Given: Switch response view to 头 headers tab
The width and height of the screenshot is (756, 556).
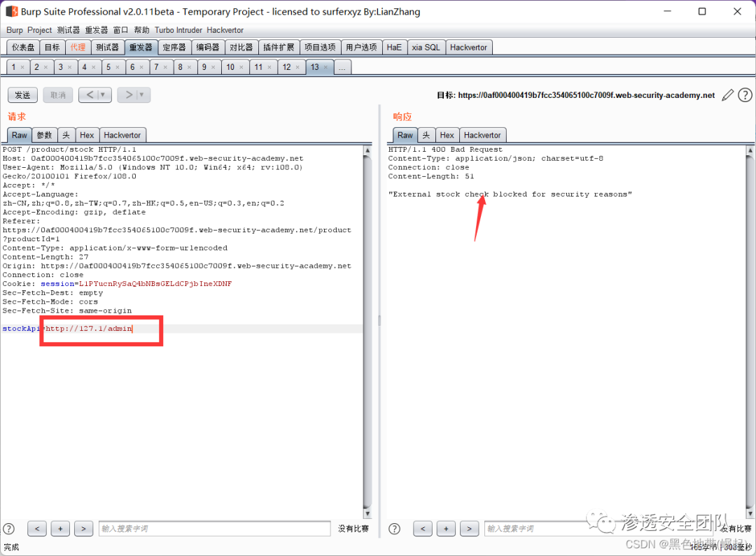Looking at the screenshot, I should coord(426,135).
